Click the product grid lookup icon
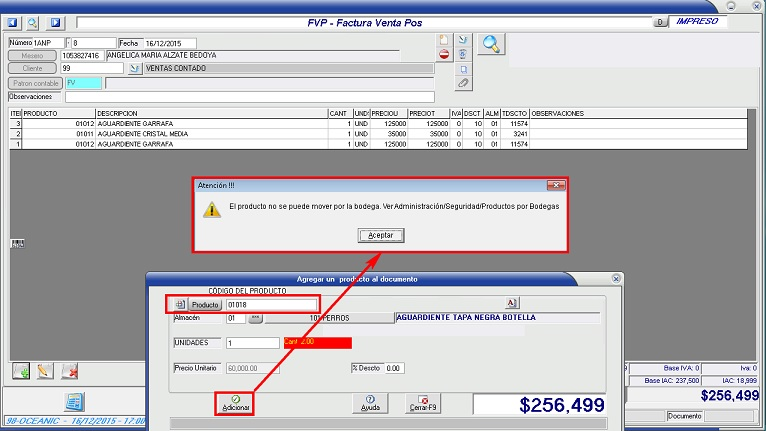The width and height of the screenshot is (766, 431). coord(180,304)
